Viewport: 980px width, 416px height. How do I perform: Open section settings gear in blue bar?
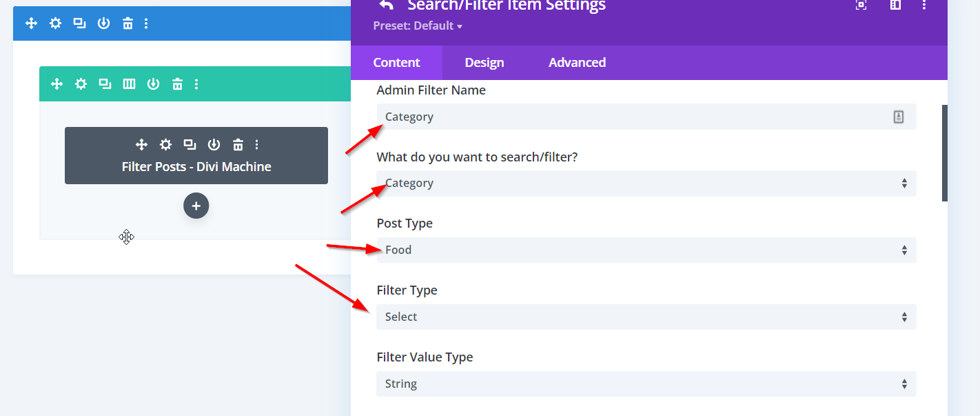tap(55, 23)
